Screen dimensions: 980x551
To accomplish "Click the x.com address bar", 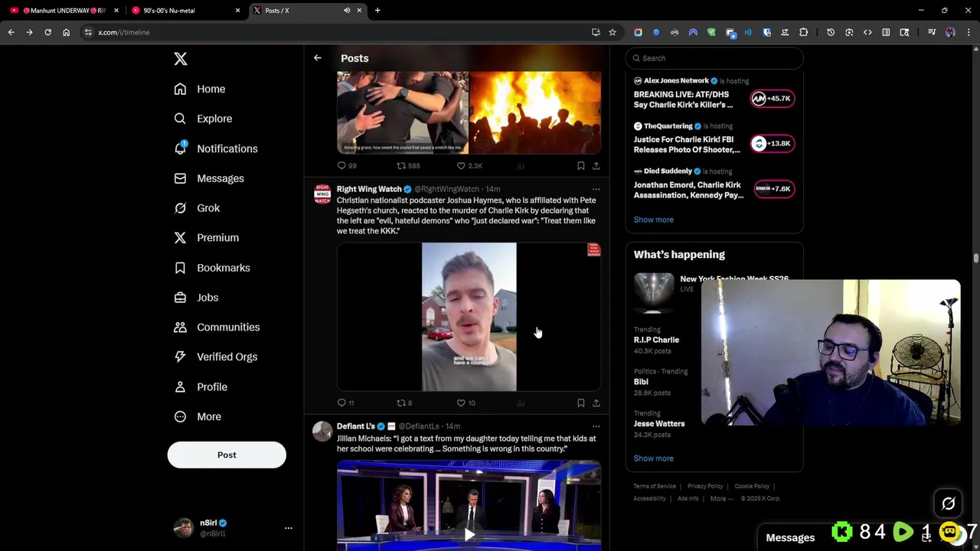I will [x=337, y=32].
